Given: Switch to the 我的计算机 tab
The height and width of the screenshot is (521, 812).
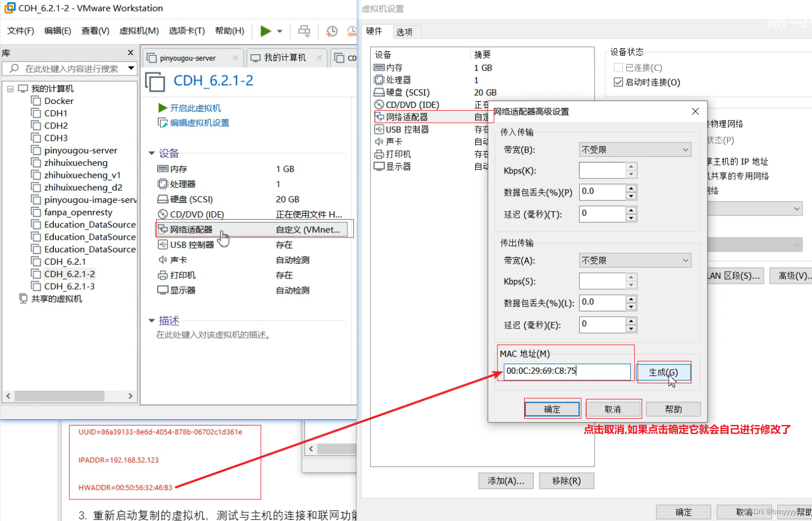Looking at the screenshot, I should [284, 58].
